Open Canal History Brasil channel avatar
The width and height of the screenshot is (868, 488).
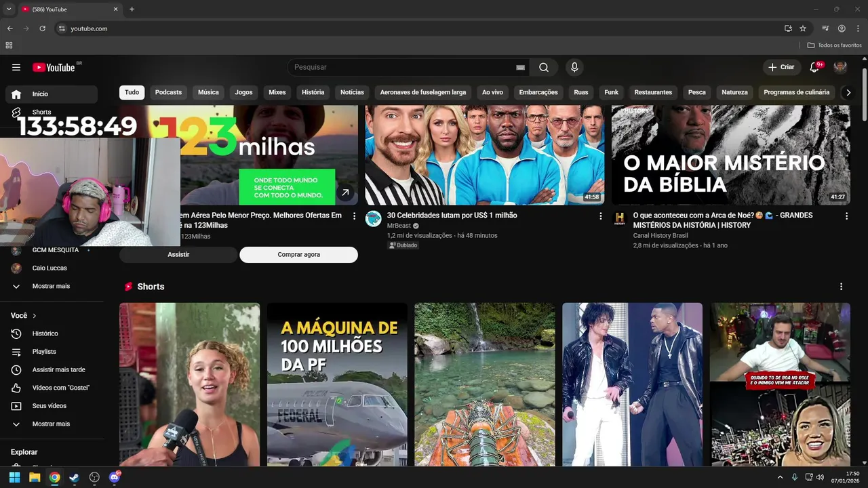point(619,218)
